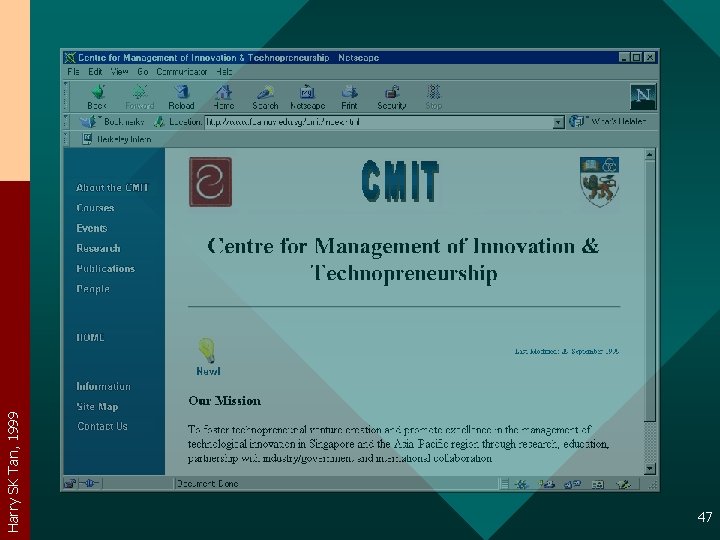This screenshot has width=720, height=540.
Task: Open the Site Map link
Action: point(97,406)
